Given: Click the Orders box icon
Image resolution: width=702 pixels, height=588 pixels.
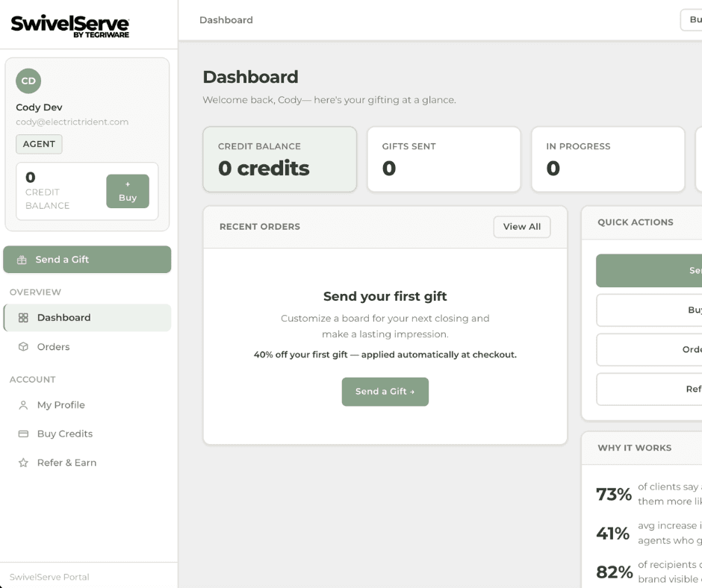Looking at the screenshot, I should (23, 347).
